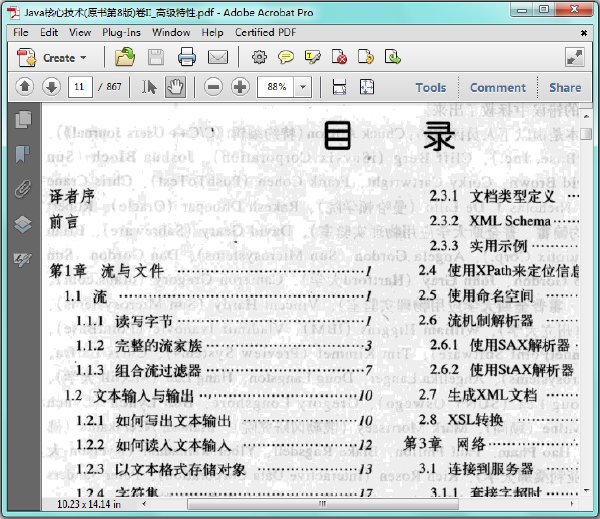Open the Window menu
The image size is (600, 519).
click(x=171, y=33)
